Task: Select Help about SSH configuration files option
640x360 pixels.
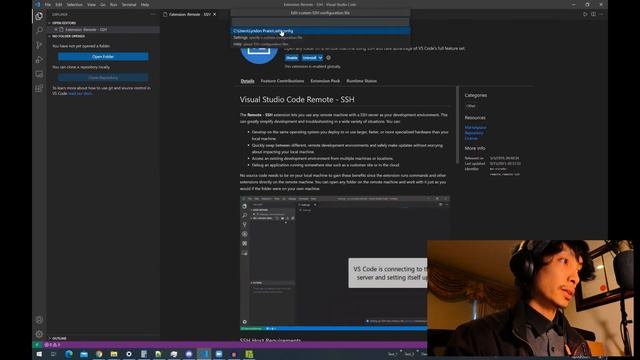Action: (x=320, y=44)
